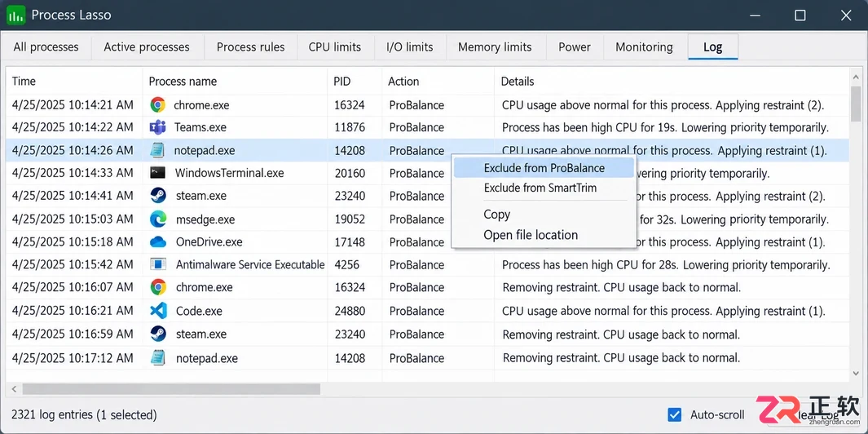The width and height of the screenshot is (868, 434).
Task: Sort by the Time column header
Action: tap(74, 82)
